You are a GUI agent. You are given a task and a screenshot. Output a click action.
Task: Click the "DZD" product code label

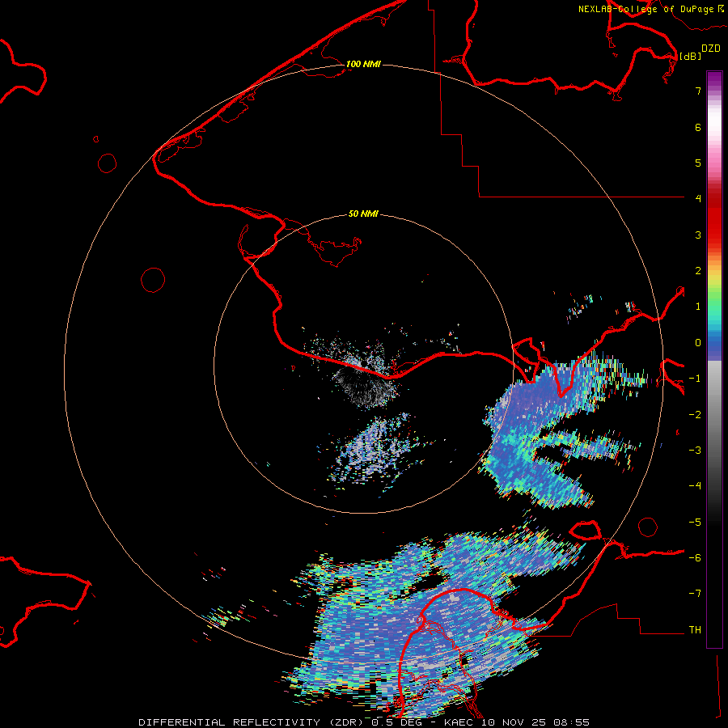pos(711,49)
